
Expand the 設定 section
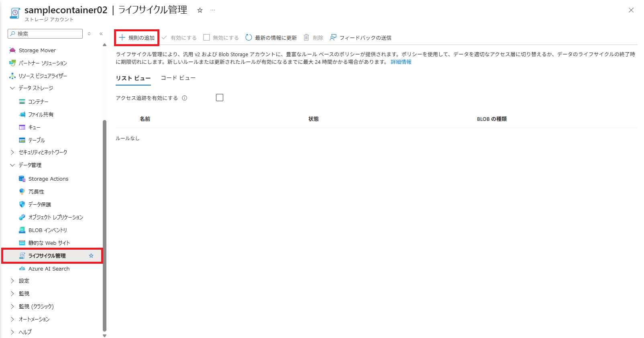click(12, 281)
